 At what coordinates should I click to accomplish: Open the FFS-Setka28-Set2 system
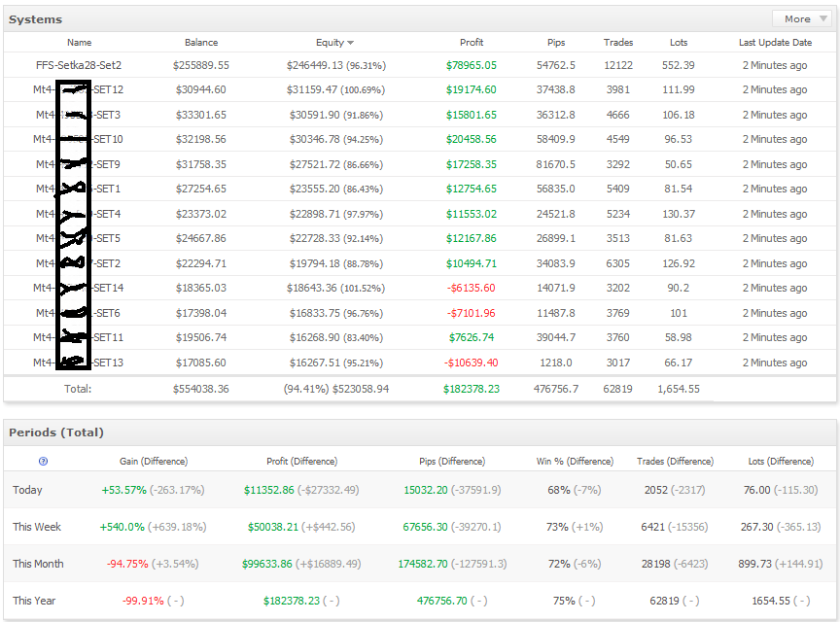coord(79,65)
